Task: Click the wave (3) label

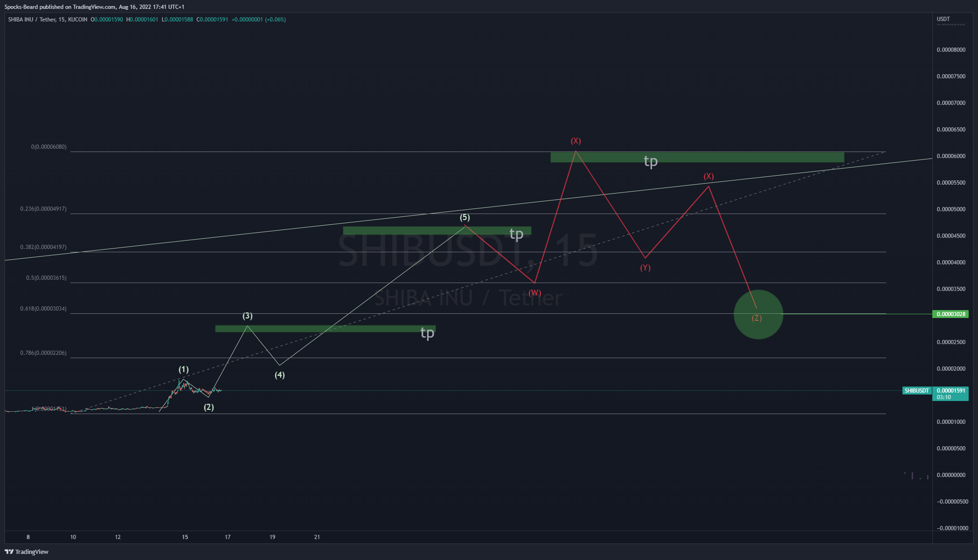Action: tap(248, 316)
